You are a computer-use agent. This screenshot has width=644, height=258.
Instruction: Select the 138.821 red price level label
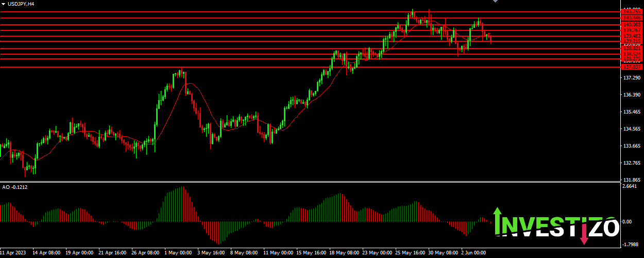(632, 49)
